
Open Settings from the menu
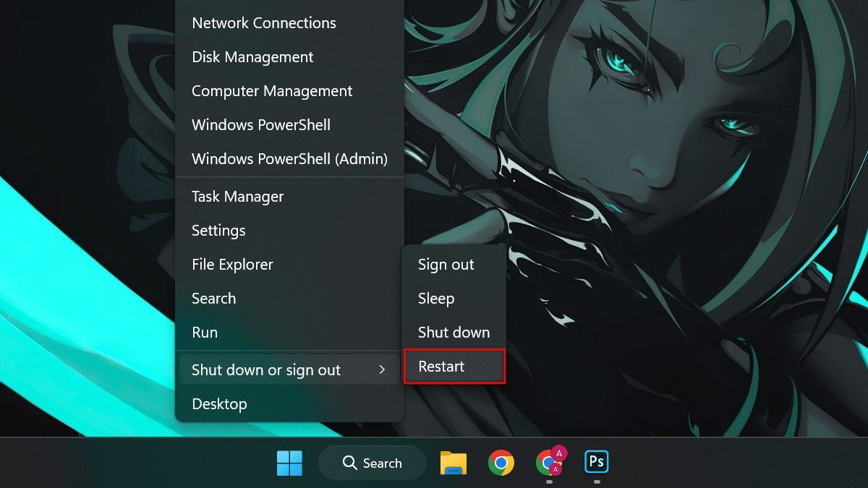click(289, 231)
